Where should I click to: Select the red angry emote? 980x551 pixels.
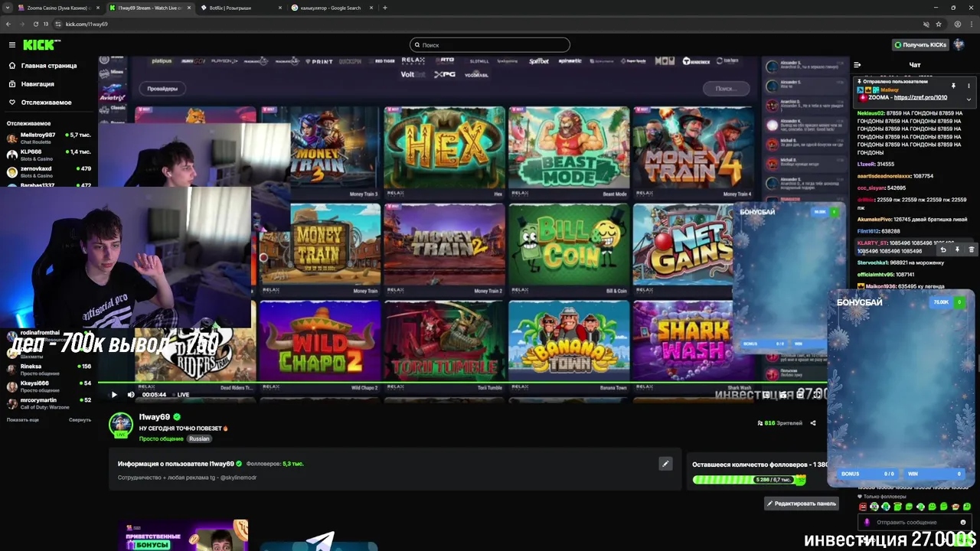click(x=863, y=507)
